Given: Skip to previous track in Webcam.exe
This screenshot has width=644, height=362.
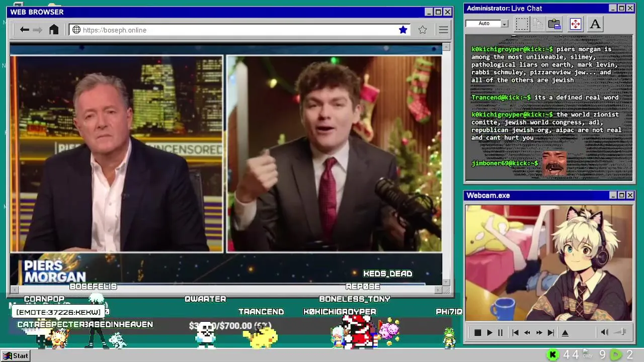Looking at the screenshot, I should coord(515,332).
